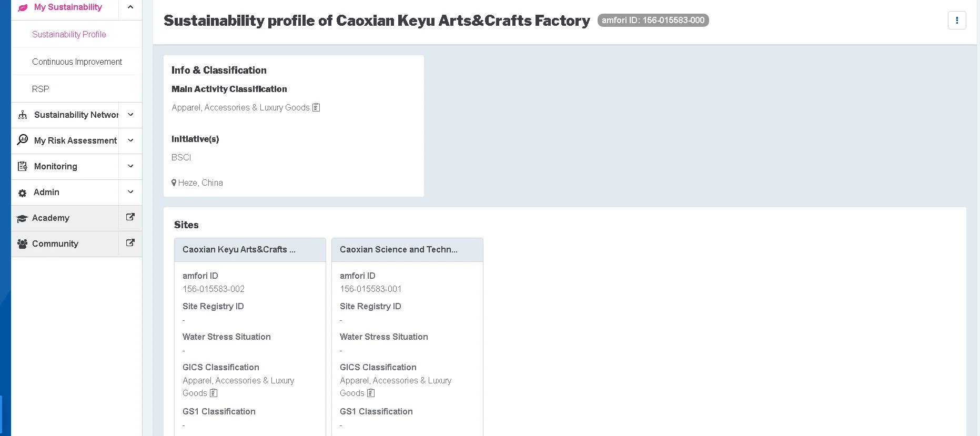Click GICS info icon in Caoxian Science site card
The height and width of the screenshot is (436, 980).
(371, 393)
